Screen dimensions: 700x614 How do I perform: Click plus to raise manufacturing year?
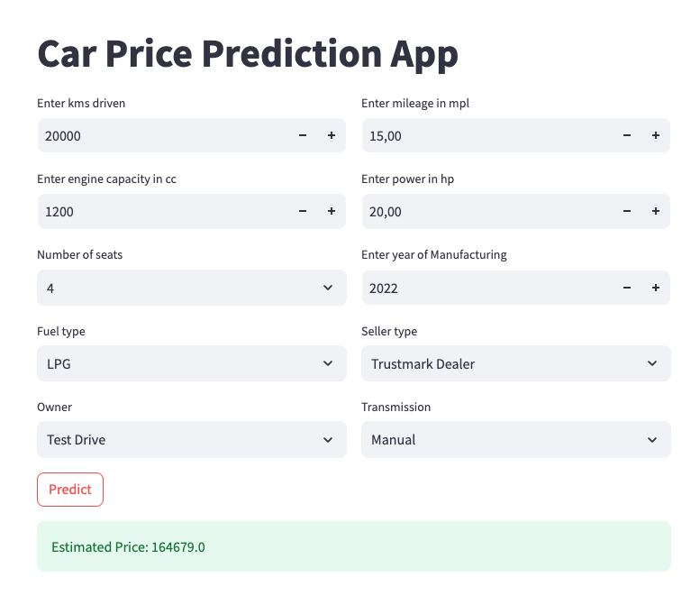pyautogui.click(x=656, y=288)
